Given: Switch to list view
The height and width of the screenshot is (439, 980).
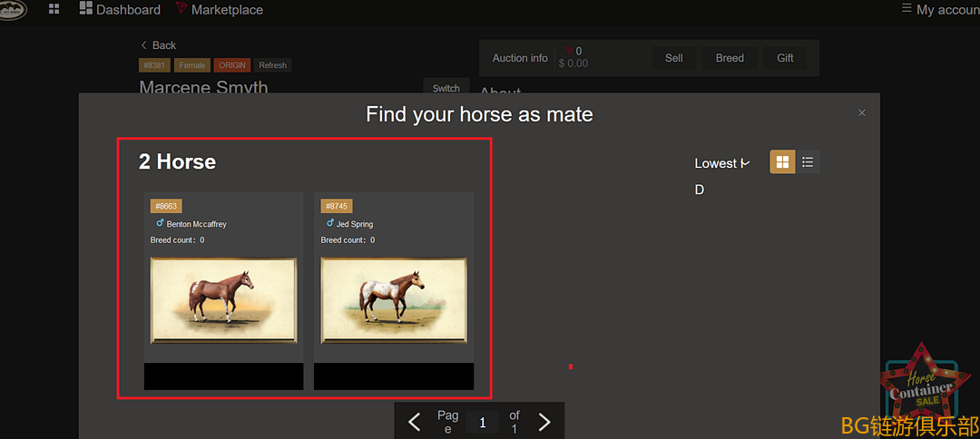Looking at the screenshot, I should [808, 162].
